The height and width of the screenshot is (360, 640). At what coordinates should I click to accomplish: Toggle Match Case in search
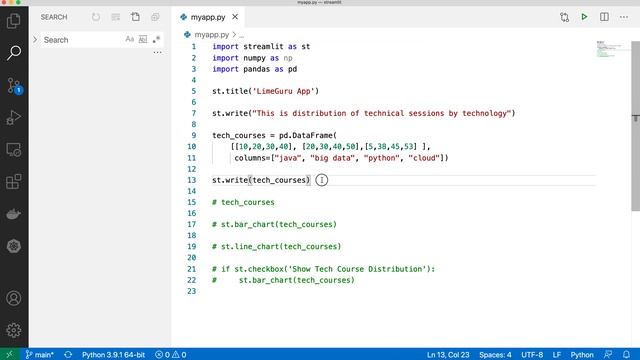129,40
